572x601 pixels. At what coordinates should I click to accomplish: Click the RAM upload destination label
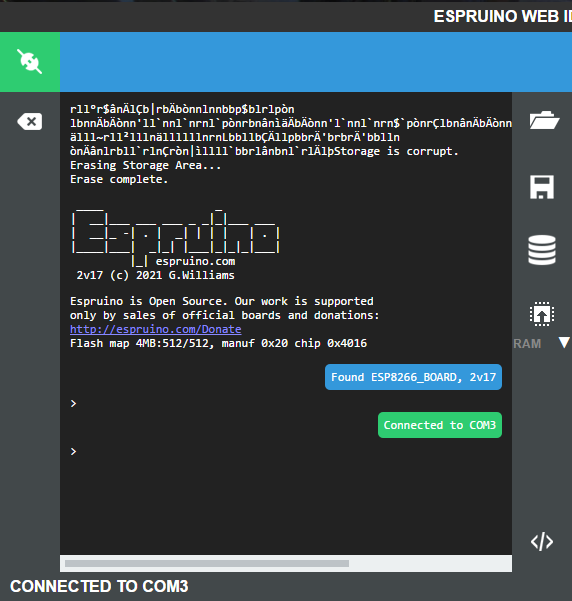click(x=527, y=344)
